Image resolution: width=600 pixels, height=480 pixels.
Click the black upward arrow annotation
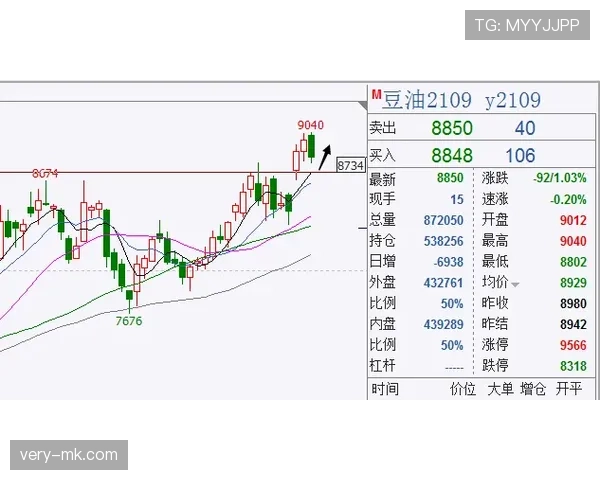[325, 157]
